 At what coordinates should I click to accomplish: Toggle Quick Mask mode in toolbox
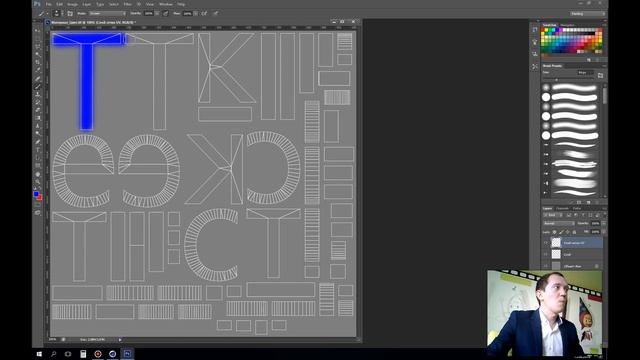[x=38, y=205]
